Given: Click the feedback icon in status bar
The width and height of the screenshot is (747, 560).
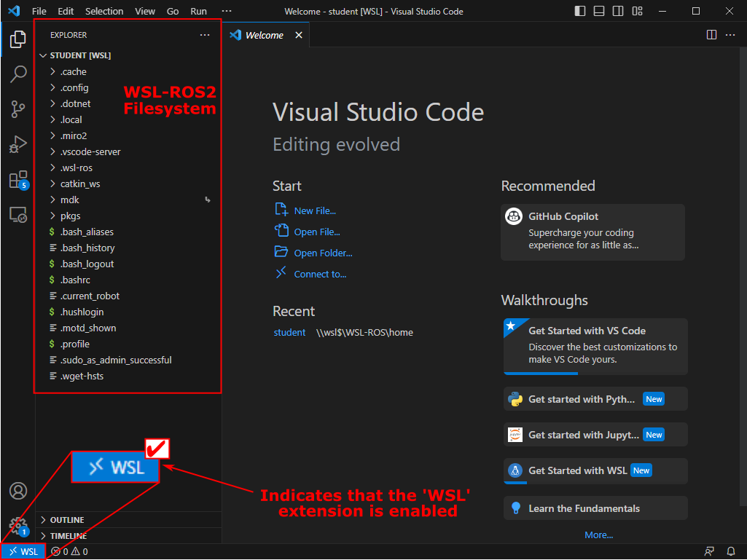Looking at the screenshot, I should click(709, 551).
